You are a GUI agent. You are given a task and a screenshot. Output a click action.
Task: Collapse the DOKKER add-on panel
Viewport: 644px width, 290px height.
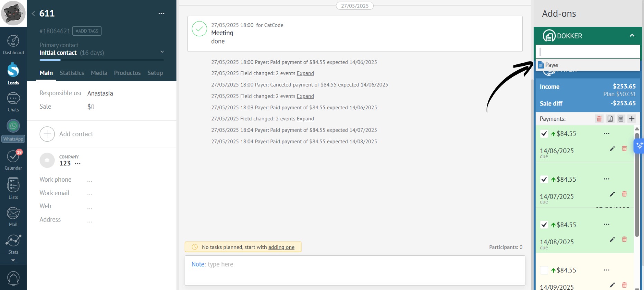point(632,36)
